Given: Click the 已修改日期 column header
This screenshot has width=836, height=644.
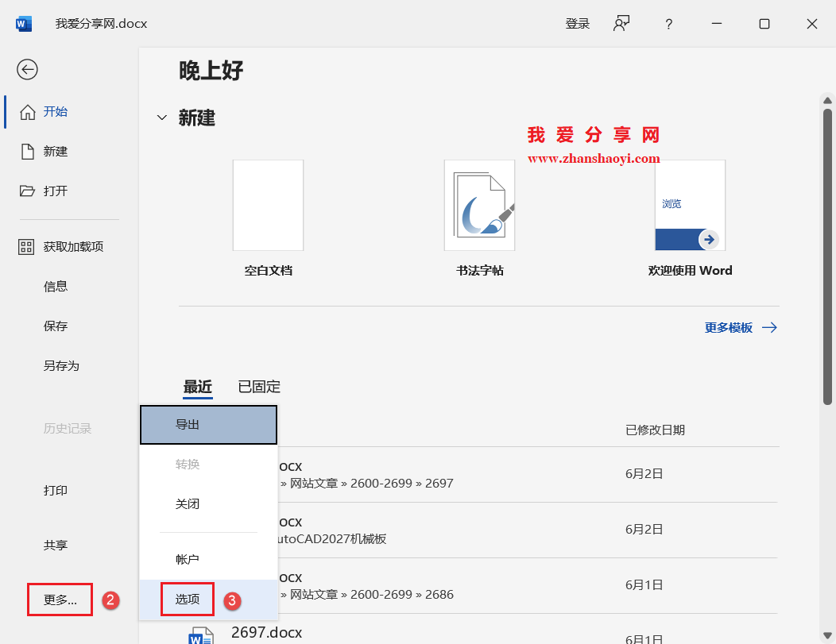Looking at the screenshot, I should pos(655,430).
